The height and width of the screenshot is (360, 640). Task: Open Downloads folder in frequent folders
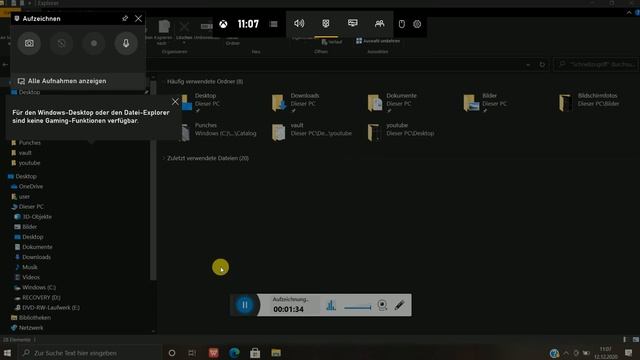296,102
